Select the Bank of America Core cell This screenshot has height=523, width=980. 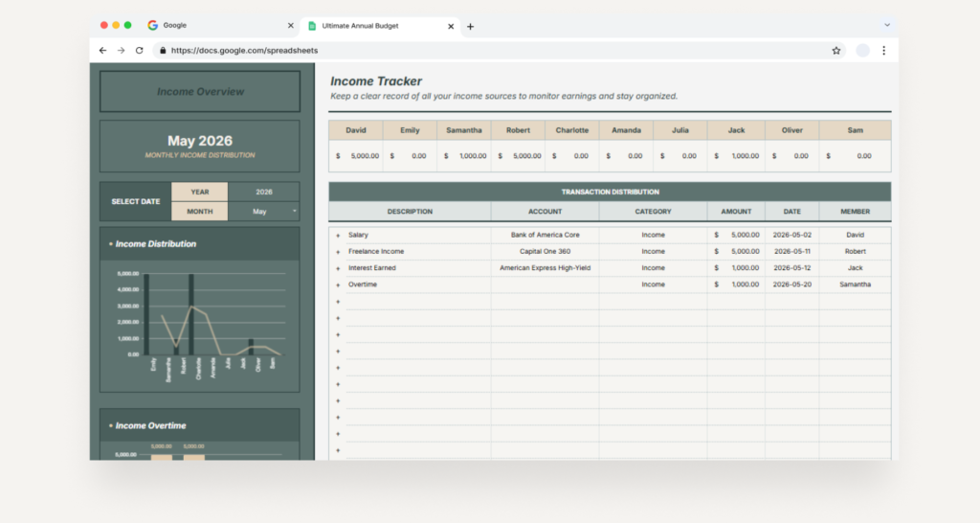coord(545,236)
